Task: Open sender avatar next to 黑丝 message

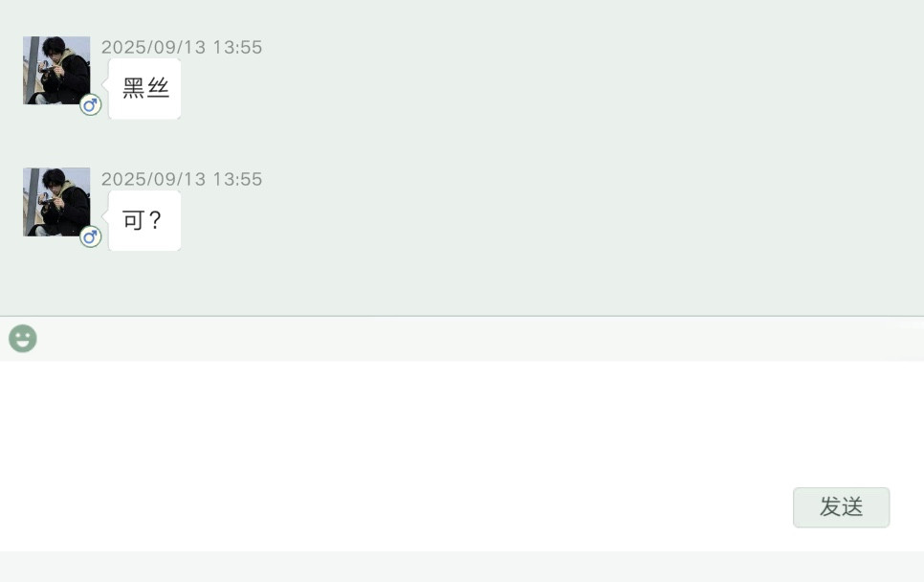Action: (x=56, y=70)
